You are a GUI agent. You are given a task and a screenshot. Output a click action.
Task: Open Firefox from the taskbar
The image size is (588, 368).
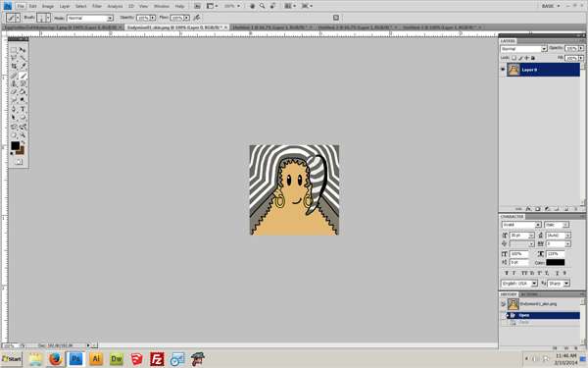pyautogui.click(x=56, y=359)
